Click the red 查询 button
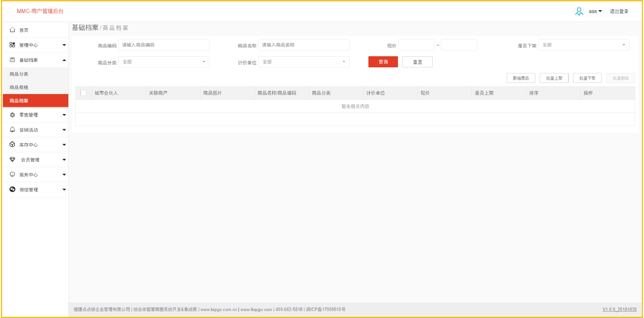Image resolution: width=644 pixels, height=318 pixels. pos(383,62)
